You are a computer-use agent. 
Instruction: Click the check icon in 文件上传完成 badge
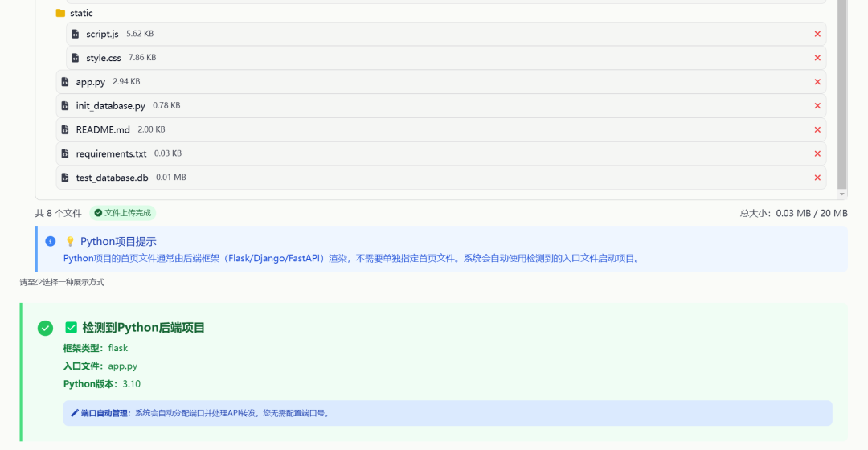98,213
